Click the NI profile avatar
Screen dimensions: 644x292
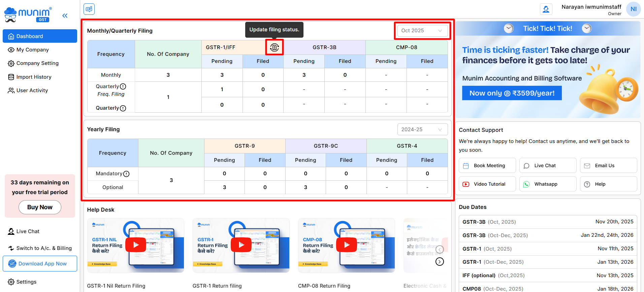633,9
